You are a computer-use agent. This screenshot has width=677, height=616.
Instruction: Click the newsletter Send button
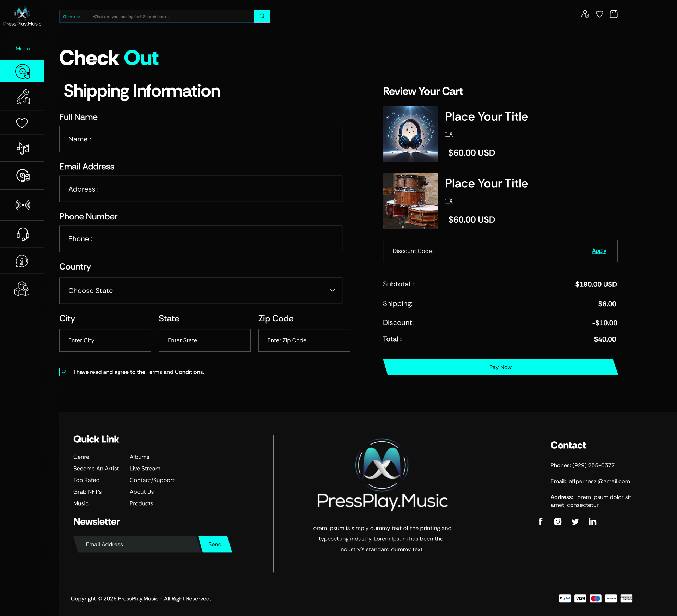coord(215,544)
